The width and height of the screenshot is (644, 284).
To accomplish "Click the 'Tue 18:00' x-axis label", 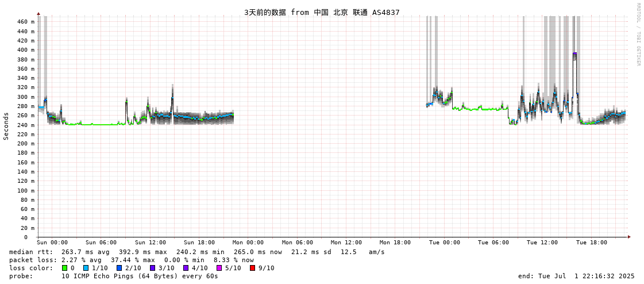I will [x=591, y=243].
